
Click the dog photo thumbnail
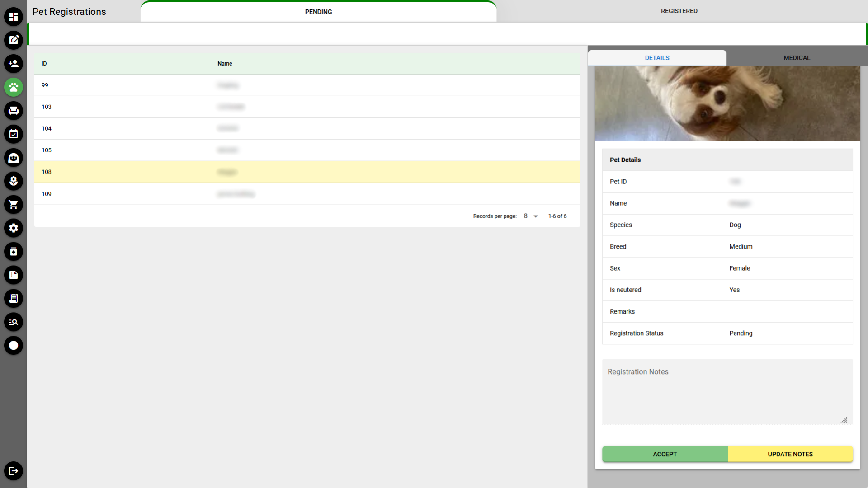click(x=727, y=104)
